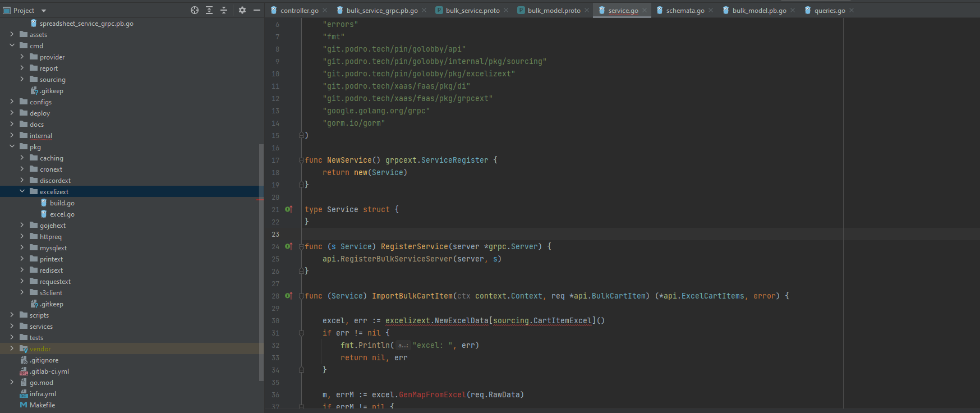The height and width of the screenshot is (413, 980).
Task: Click gutter implementation icon on line 24
Action: pos(288,246)
